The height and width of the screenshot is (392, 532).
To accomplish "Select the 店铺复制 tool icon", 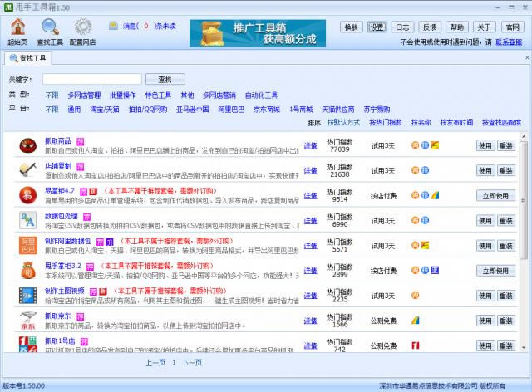I will [x=27, y=171].
